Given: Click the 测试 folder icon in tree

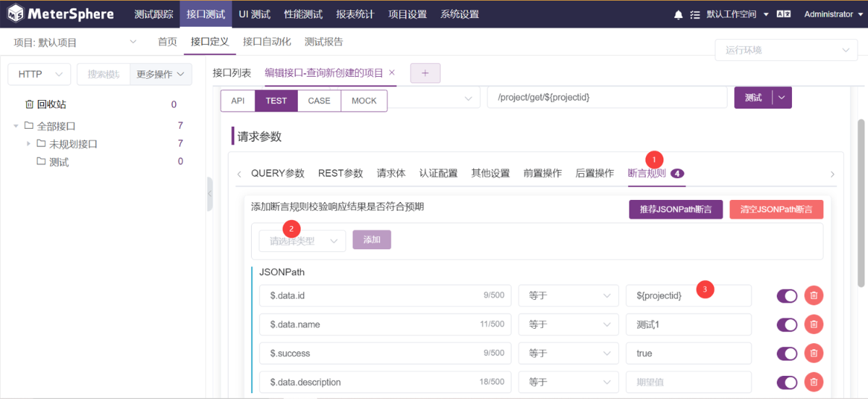Looking at the screenshot, I should coord(41,162).
